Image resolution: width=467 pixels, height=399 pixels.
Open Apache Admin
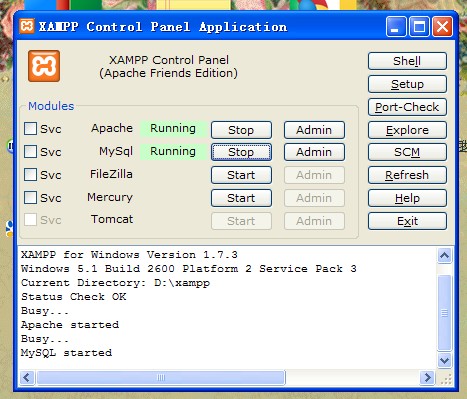(314, 130)
